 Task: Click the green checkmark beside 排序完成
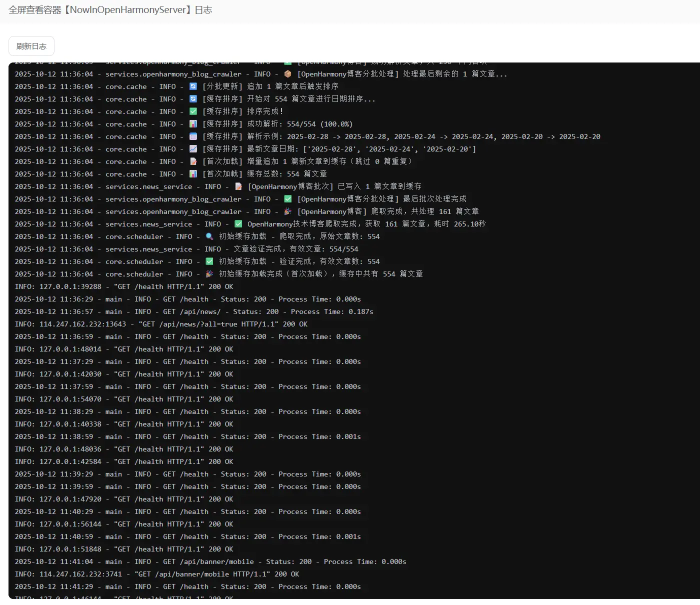coord(193,111)
